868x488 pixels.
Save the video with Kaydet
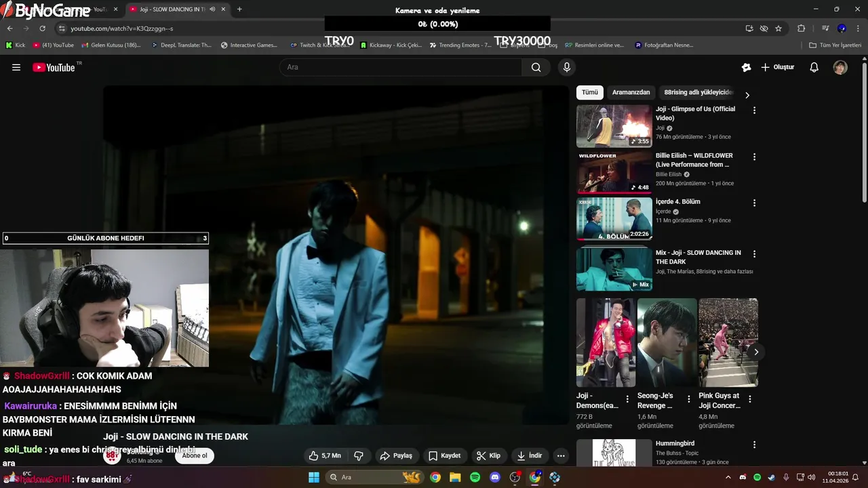point(445,455)
